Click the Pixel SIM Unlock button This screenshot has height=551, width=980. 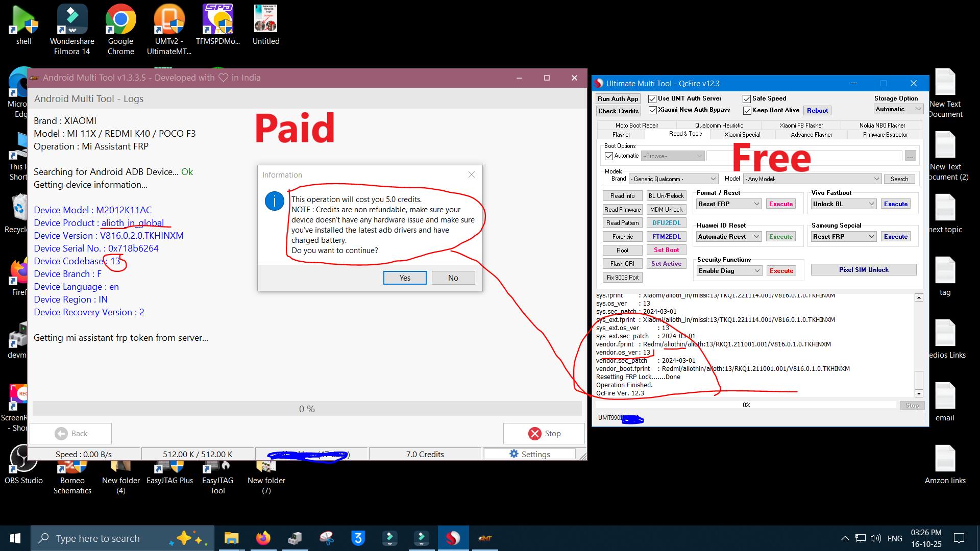click(864, 270)
